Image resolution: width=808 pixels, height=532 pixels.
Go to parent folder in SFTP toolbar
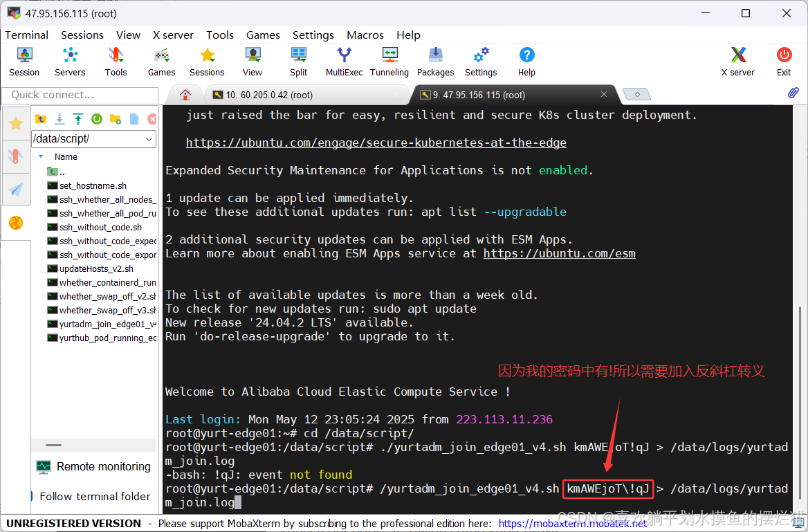tap(41, 119)
